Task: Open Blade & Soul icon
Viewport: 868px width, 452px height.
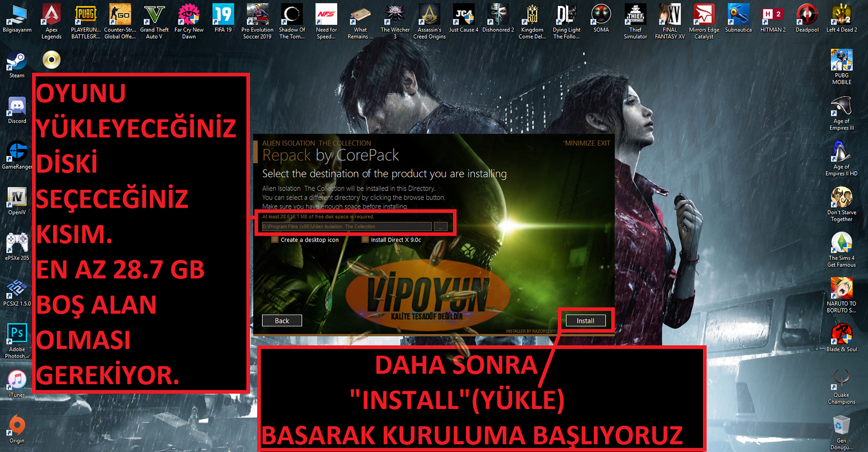Action: (x=841, y=338)
